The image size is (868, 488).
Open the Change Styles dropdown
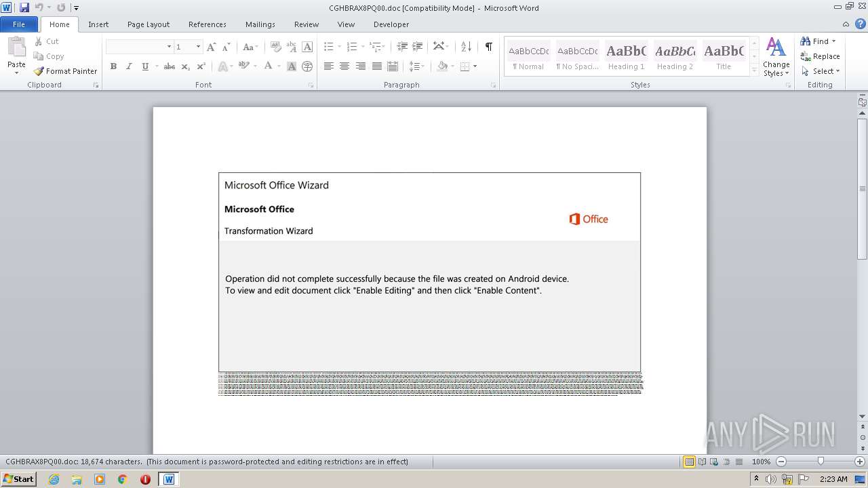click(776, 57)
